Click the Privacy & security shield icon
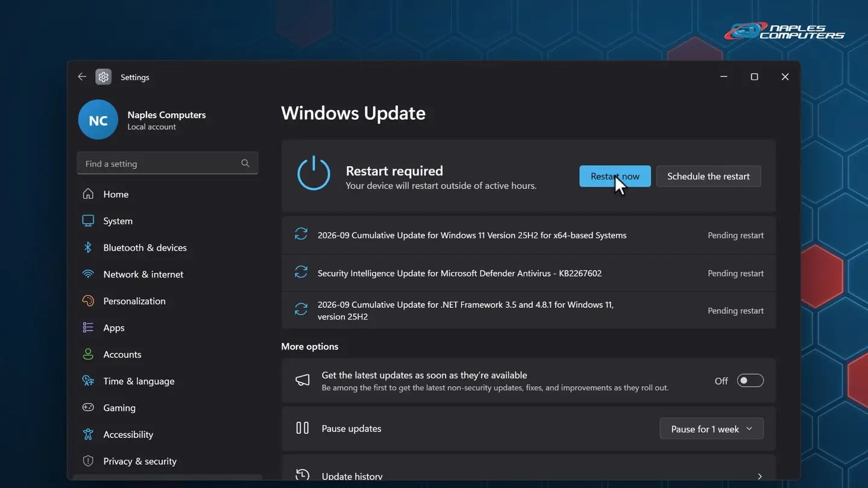 click(x=88, y=461)
